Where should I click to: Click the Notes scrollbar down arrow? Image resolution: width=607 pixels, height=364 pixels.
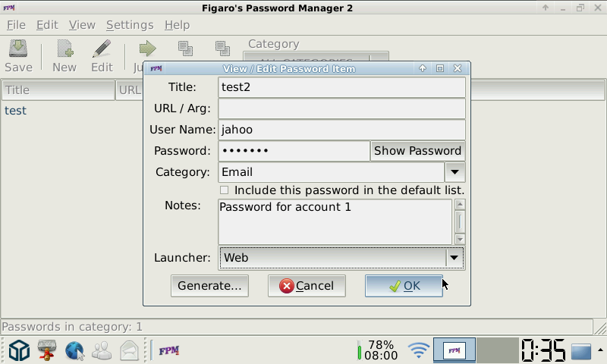460,240
